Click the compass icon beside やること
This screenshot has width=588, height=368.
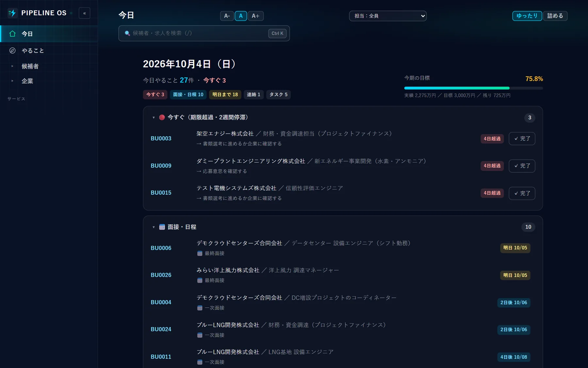pos(12,50)
